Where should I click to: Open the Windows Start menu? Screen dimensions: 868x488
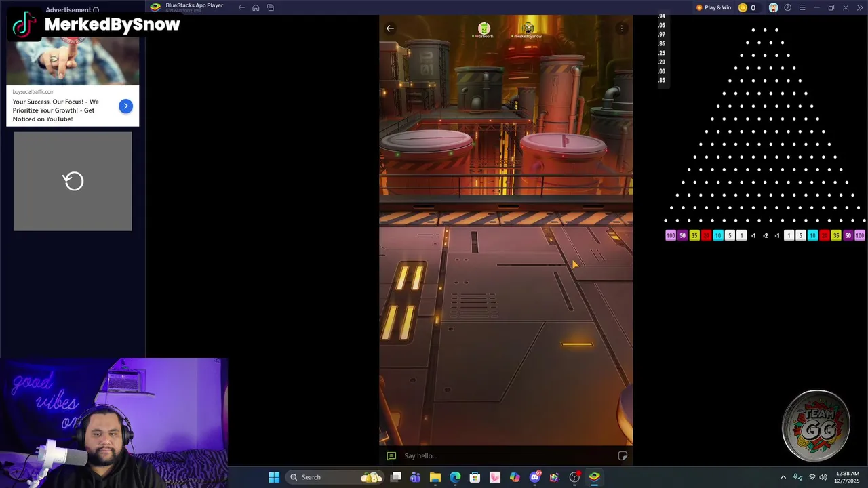(x=274, y=477)
